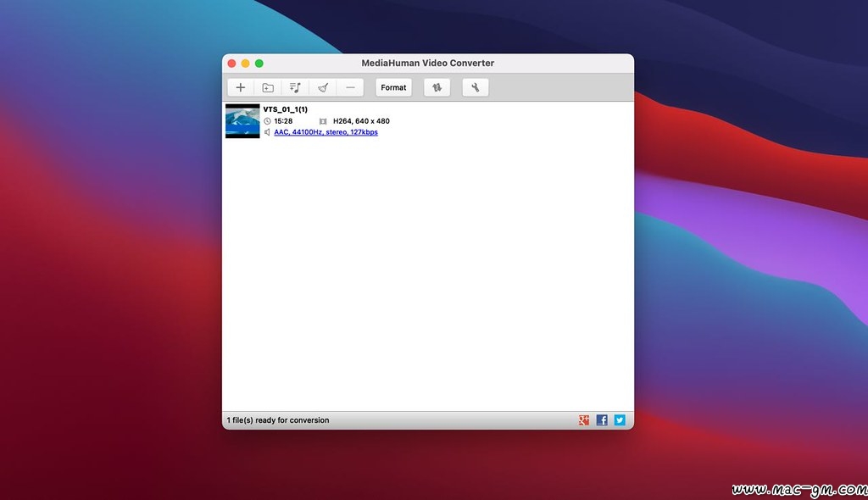Click the '1 file(s) ready for conversion' status
Viewport: 868px width, 500px height.
[278, 420]
